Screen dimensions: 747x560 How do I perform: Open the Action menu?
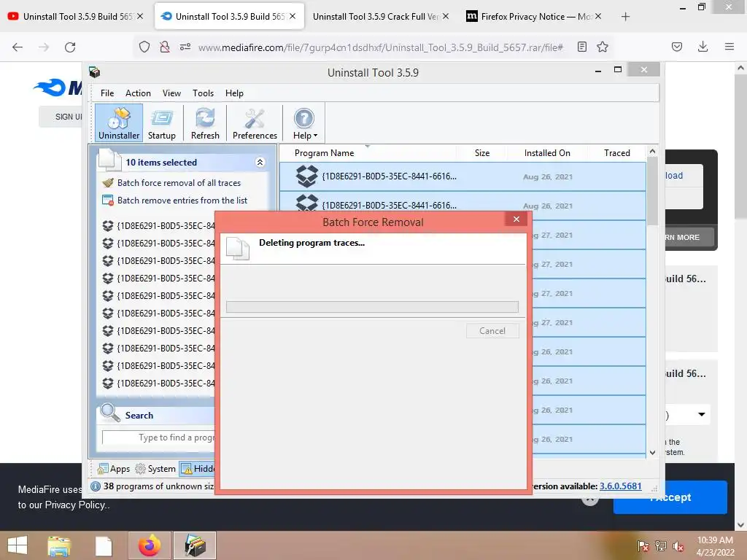pyautogui.click(x=138, y=93)
